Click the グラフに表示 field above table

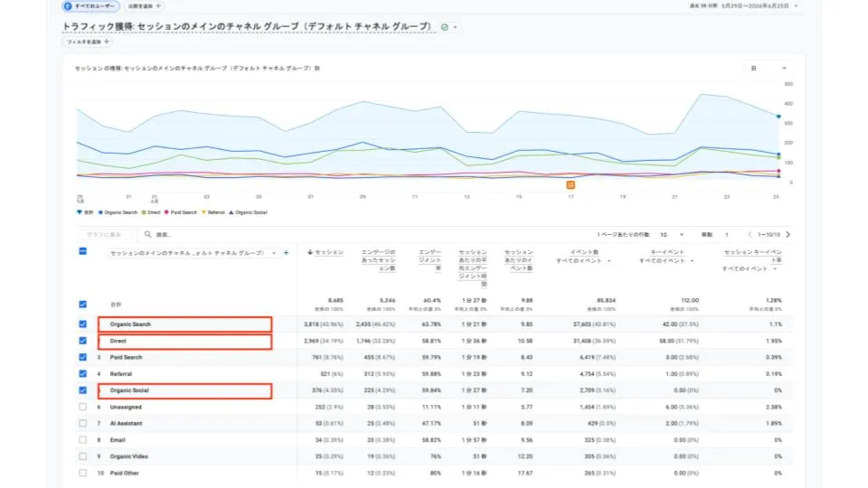(103, 235)
